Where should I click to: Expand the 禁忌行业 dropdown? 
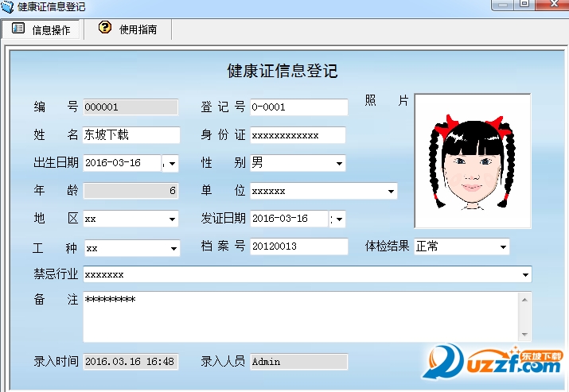pyautogui.click(x=525, y=275)
